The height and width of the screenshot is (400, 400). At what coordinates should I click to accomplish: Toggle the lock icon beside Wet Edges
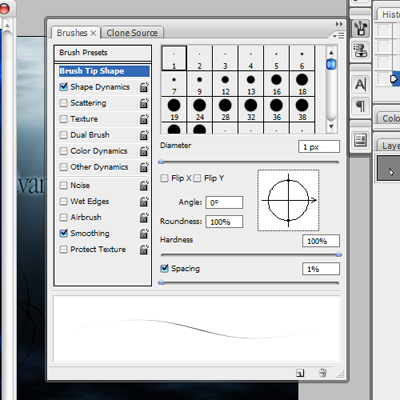click(x=144, y=202)
